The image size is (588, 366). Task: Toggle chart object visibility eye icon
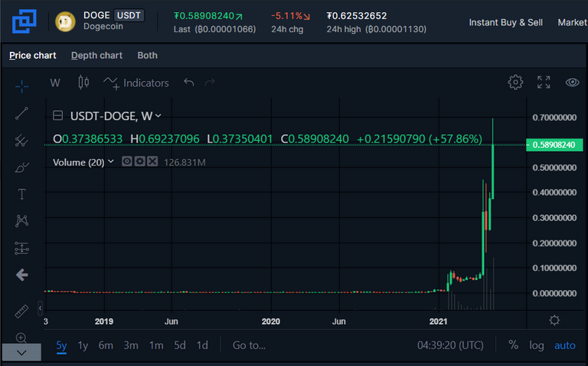[x=572, y=82]
